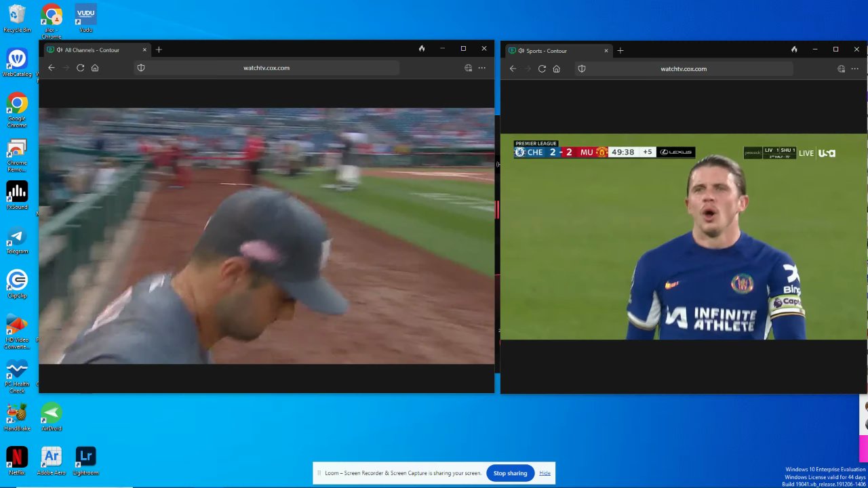
Task: Focus the watchtv.cox.com address bar in All Channels window
Action: coord(267,68)
